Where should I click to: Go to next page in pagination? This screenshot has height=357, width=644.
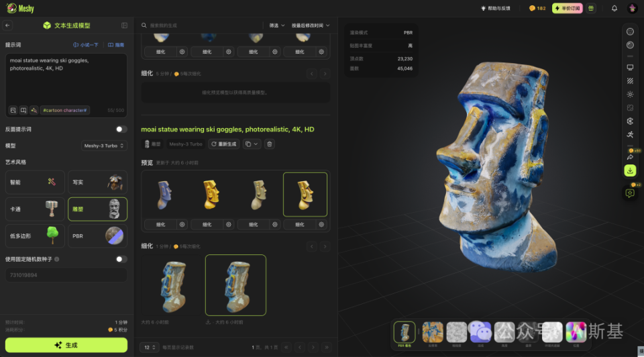[x=313, y=347]
